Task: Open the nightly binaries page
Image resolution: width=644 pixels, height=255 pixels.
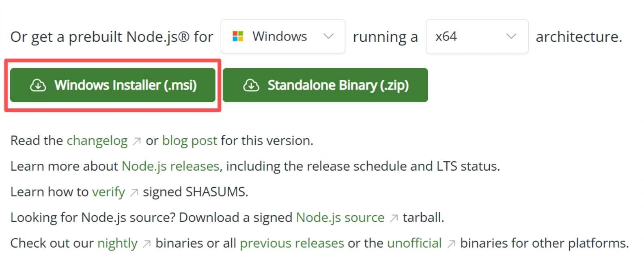Action: point(117,243)
